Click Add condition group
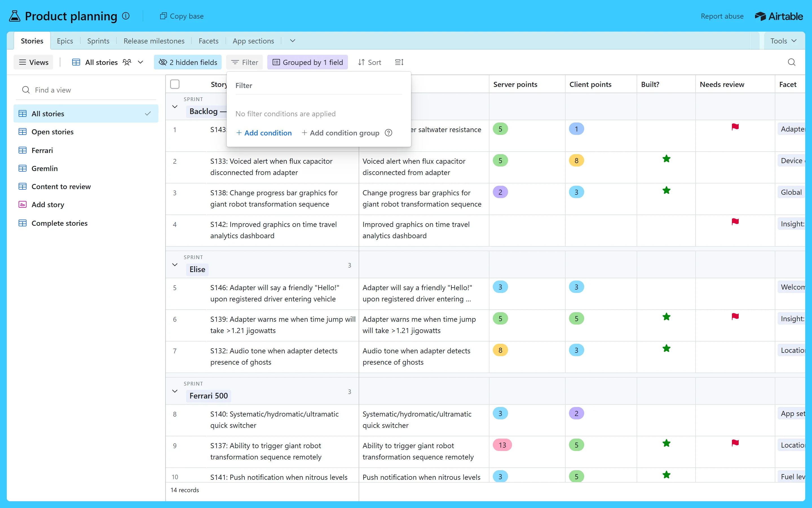Screen dimensions: 812x508 pyautogui.click(x=341, y=133)
